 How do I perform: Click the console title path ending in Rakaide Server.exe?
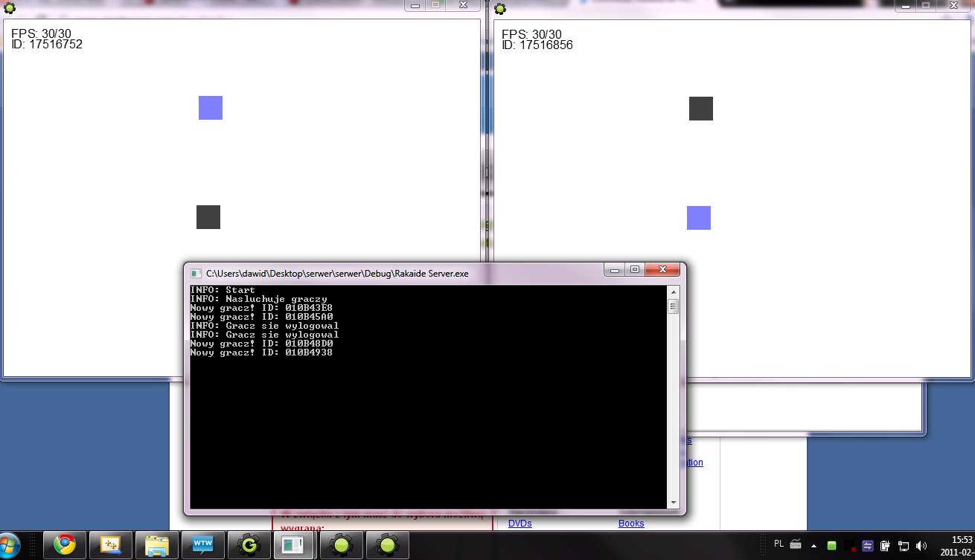[x=338, y=273]
